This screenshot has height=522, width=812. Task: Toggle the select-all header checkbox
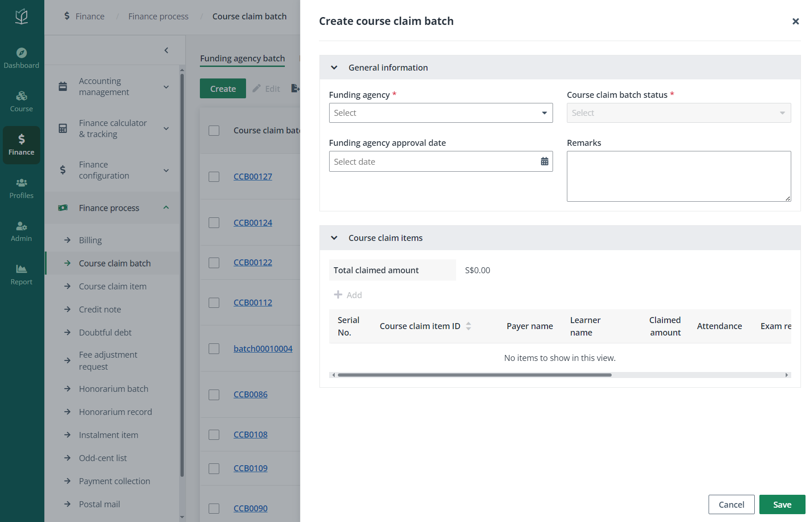214,131
